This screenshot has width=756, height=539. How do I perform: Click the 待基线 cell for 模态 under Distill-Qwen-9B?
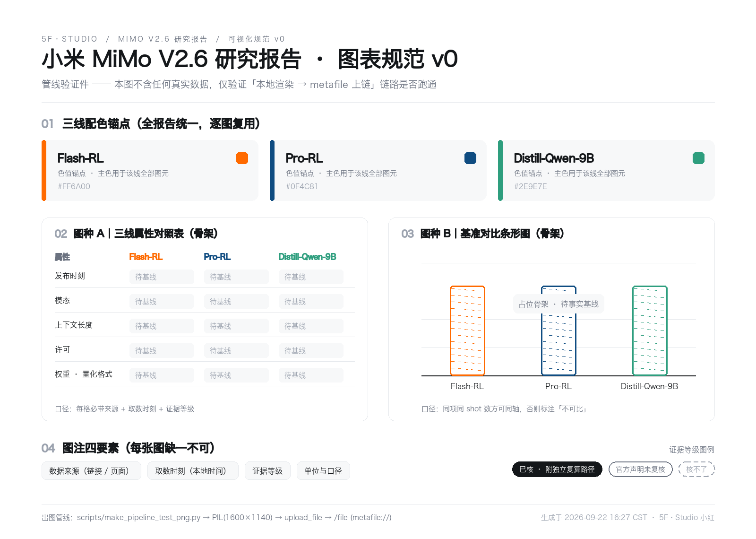(311, 302)
